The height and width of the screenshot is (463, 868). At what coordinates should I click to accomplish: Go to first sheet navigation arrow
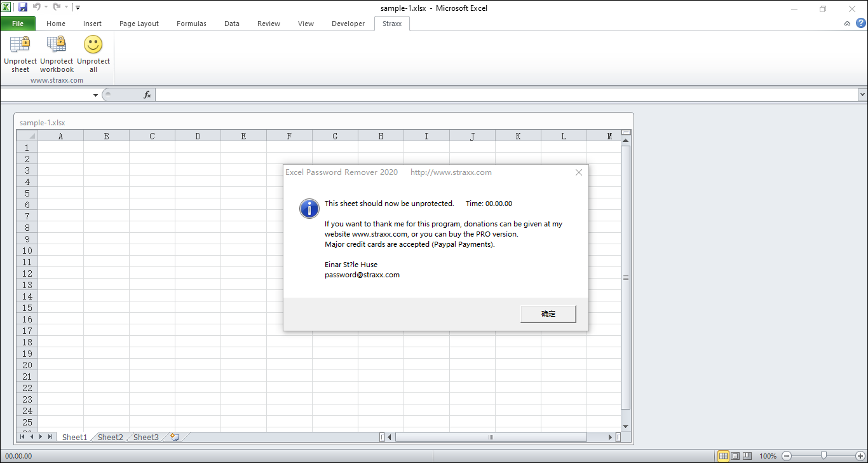(23, 437)
